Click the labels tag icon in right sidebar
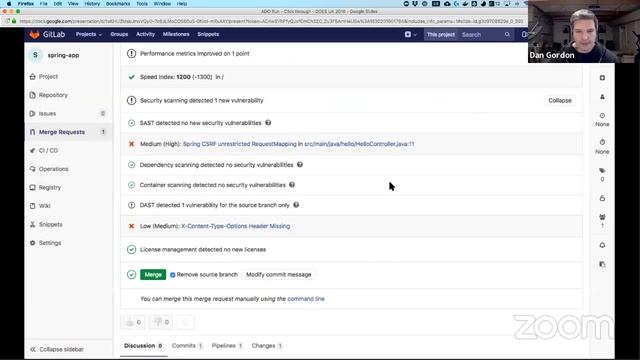Screen dimensions: 640x360 tap(602, 171)
